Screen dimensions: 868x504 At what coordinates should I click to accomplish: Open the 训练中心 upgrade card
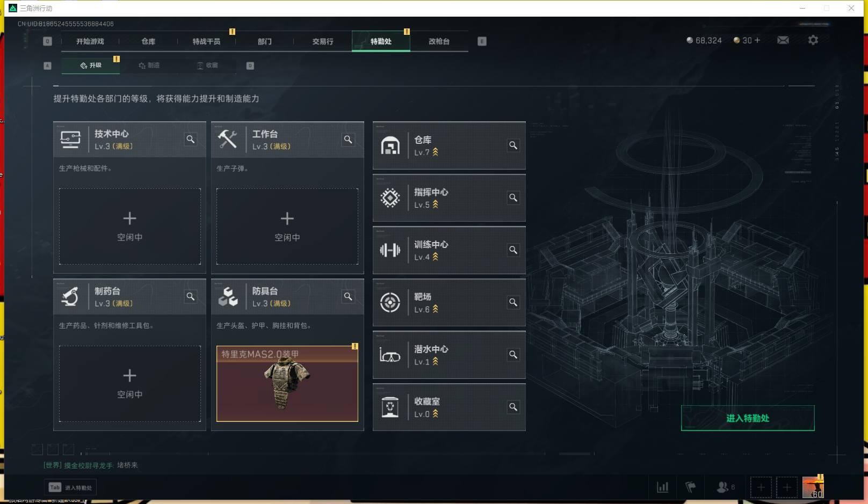(449, 250)
